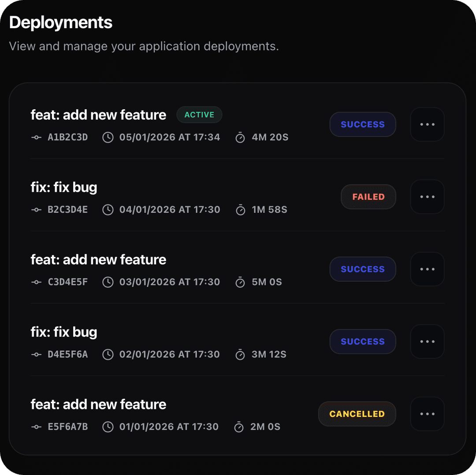Click the commit icon beside B2C3D4E
The height and width of the screenshot is (475, 476).
coord(36,209)
